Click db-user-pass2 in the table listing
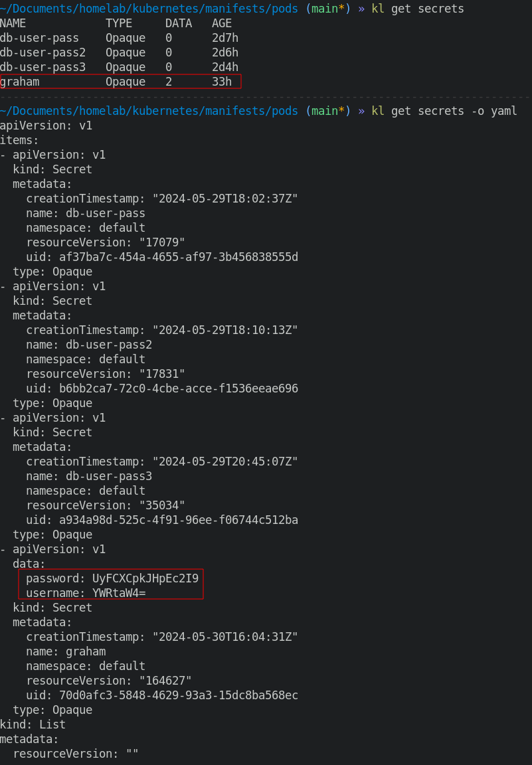This screenshot has height=765, width=532. [x=43, y=52]
